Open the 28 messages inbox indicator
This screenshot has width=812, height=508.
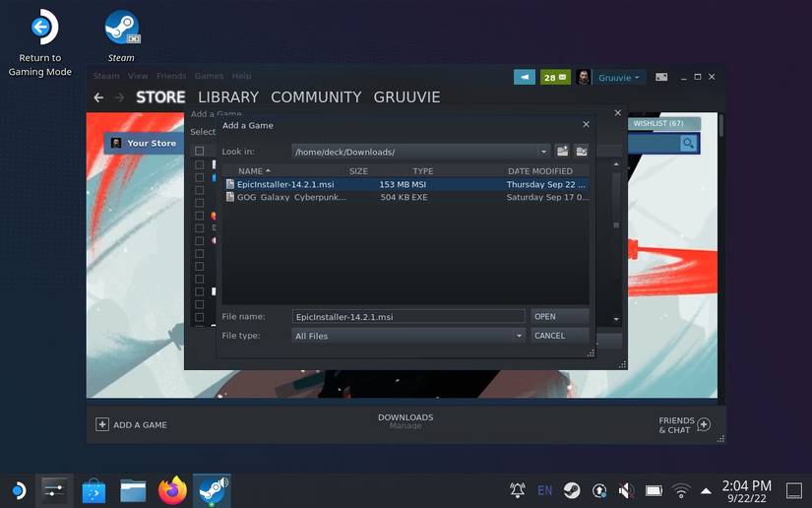pyautogui.click(x=555, y=77)
